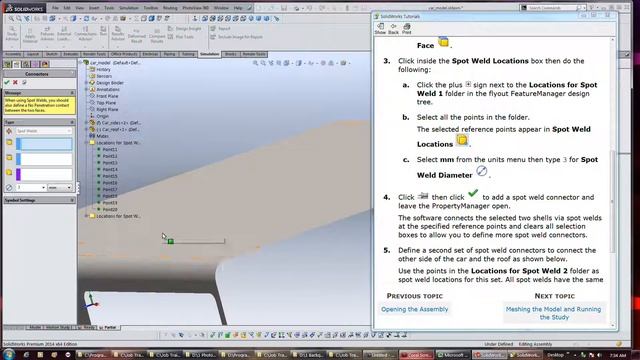Click the Compare Results tool
640x360 pixels.
click(x=157, y=36)
